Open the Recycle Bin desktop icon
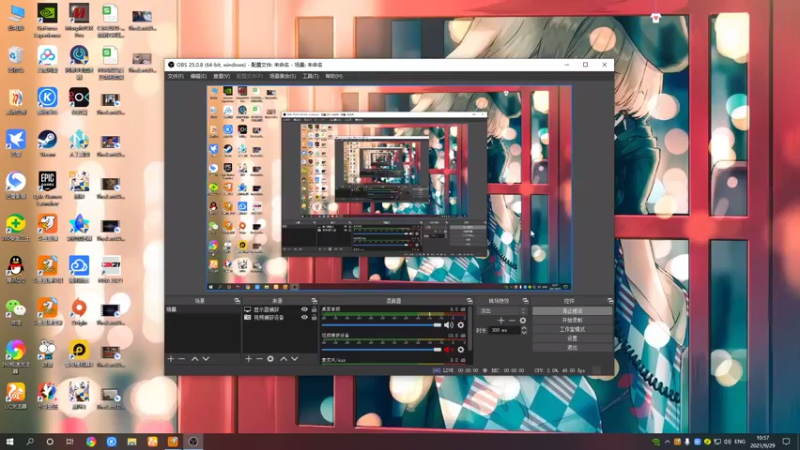Viewport: 800px width, 450px height. pos(16,59)
